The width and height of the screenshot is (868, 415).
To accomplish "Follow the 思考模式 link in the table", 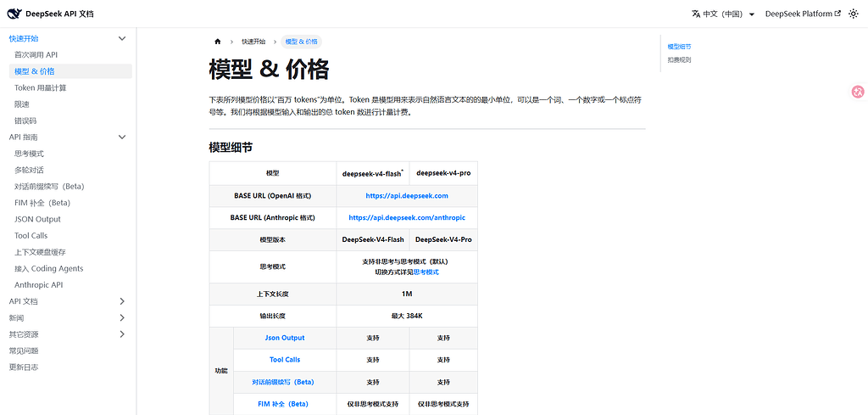I will [426, 272].
